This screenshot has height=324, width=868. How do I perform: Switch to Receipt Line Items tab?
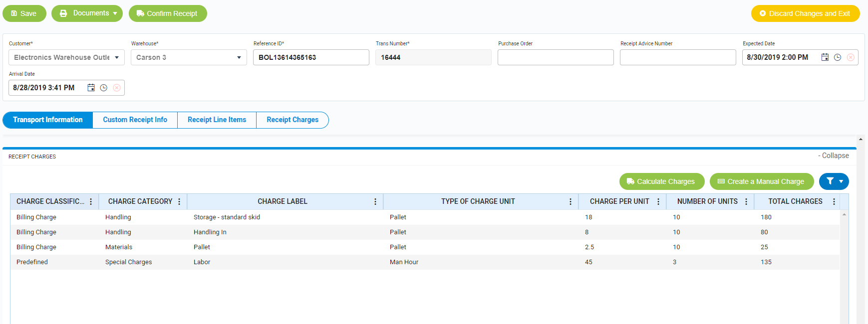(217, 120)
